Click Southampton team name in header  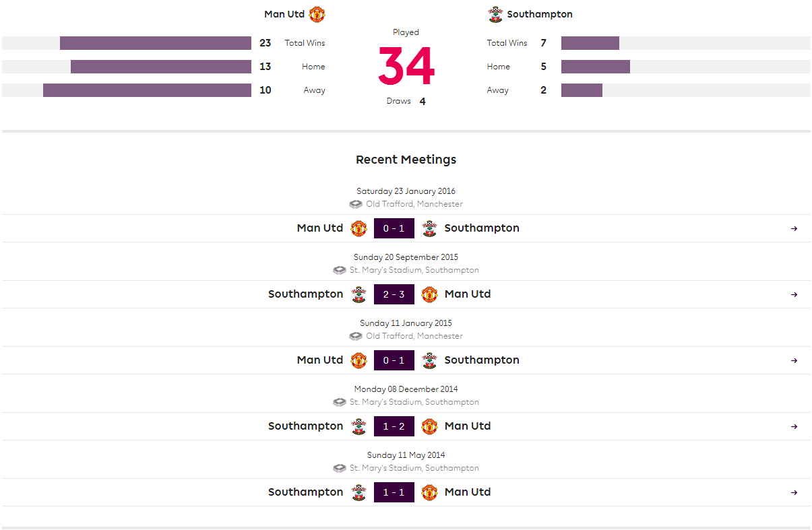coord(540,14)
